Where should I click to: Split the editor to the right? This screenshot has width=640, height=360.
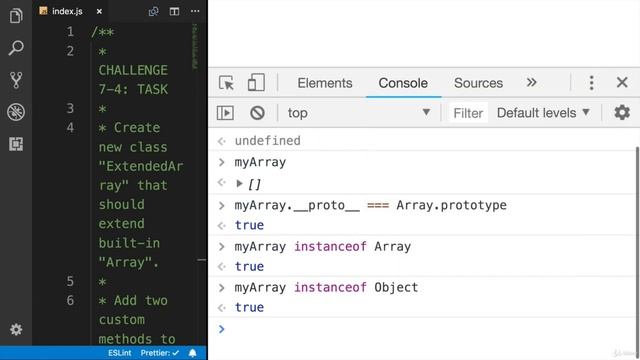tap(174, 11)
